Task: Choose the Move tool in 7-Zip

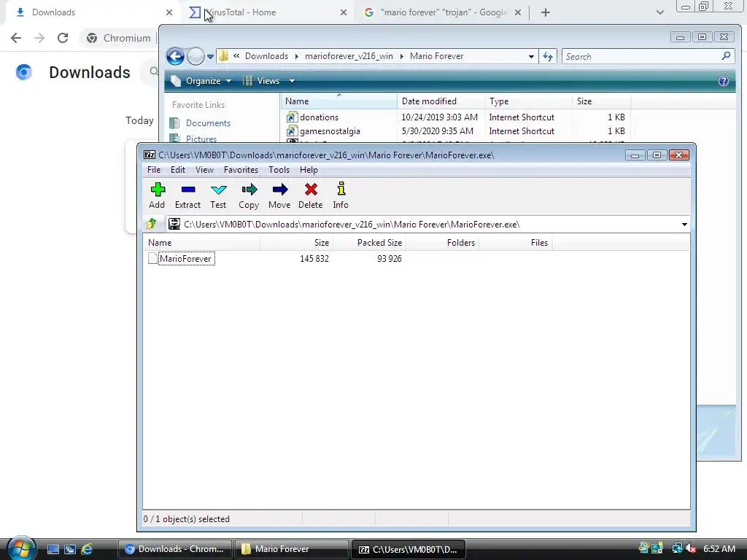Action: click(279, 195)
